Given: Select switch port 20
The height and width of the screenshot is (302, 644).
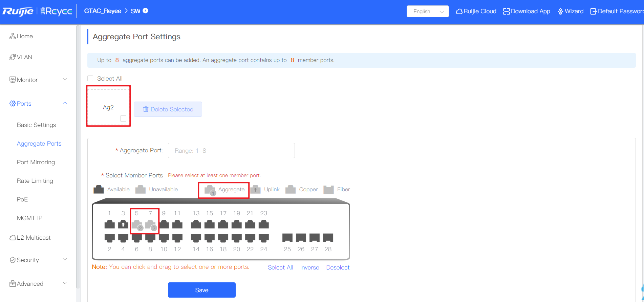Looking at the screenshot, I should (237, 238).
